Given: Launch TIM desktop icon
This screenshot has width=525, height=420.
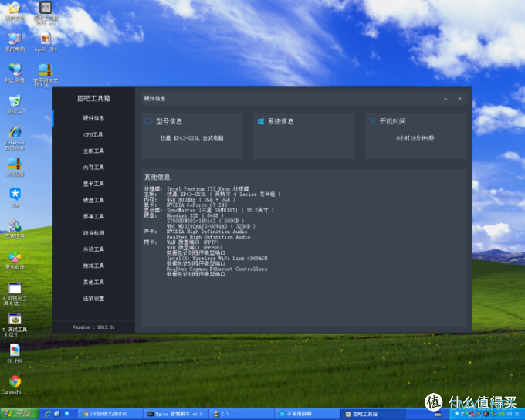Looking at the screenshot, I should tap(15, 198).
